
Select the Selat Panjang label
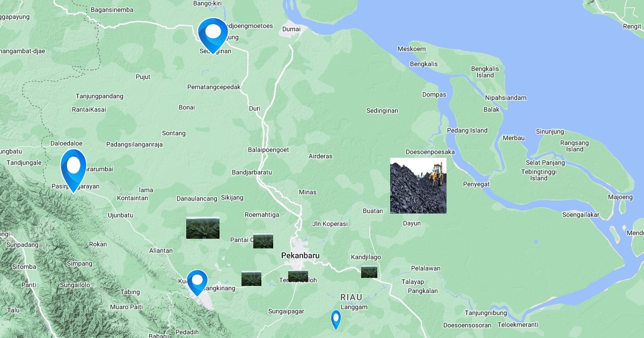pos(545,163)
